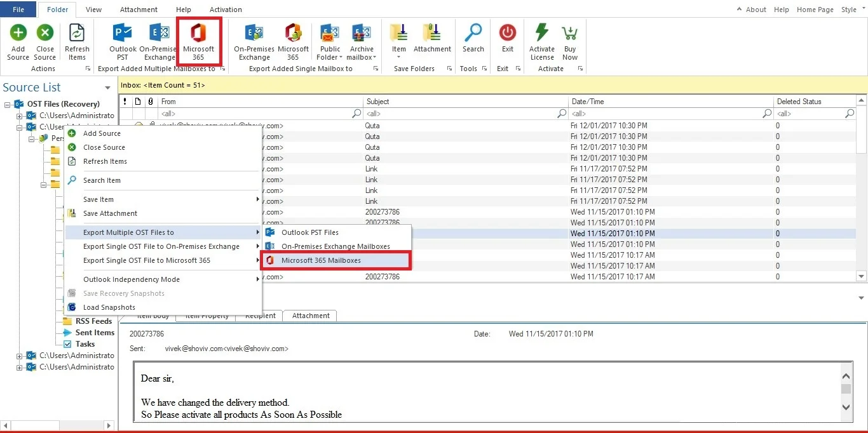Click the Home Page link at top right
The image size is (868, 433).
[x=815, y=10]
